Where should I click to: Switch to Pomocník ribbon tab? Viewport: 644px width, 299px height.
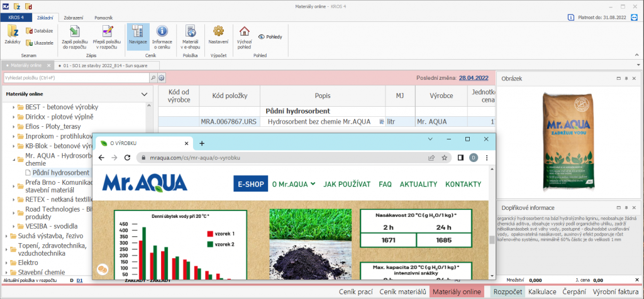pyautogui.click(x=104, y=18)
